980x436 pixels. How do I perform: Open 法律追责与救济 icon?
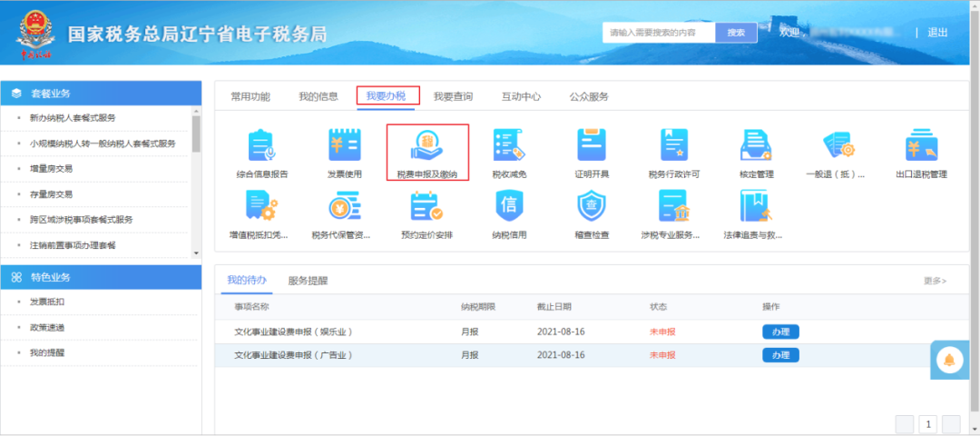[756, 207]
